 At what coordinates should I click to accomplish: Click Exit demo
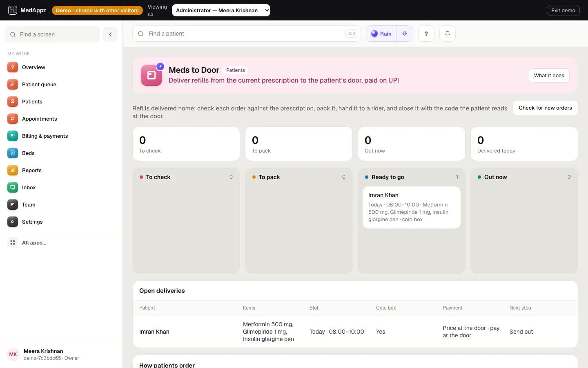[563, 10]
